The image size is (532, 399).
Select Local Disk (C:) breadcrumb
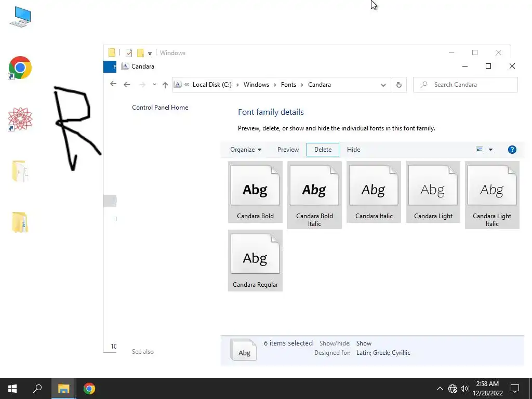tap(212, 85)
